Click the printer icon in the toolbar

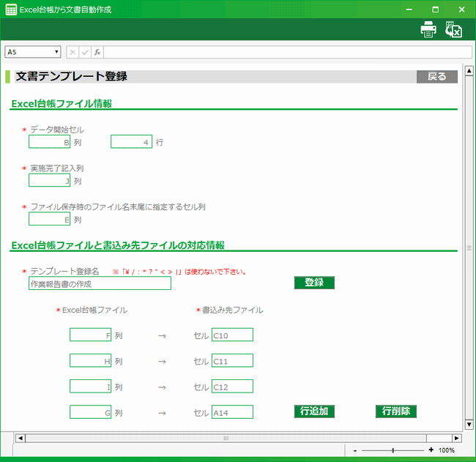428,29
